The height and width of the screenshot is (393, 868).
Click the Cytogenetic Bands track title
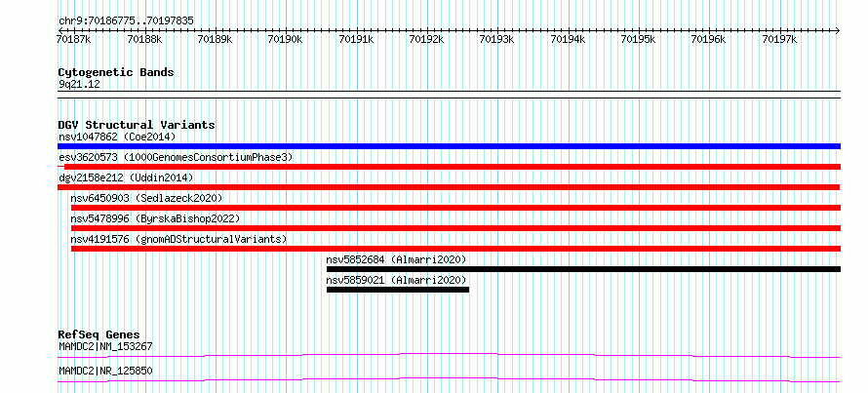click(116, 72)
